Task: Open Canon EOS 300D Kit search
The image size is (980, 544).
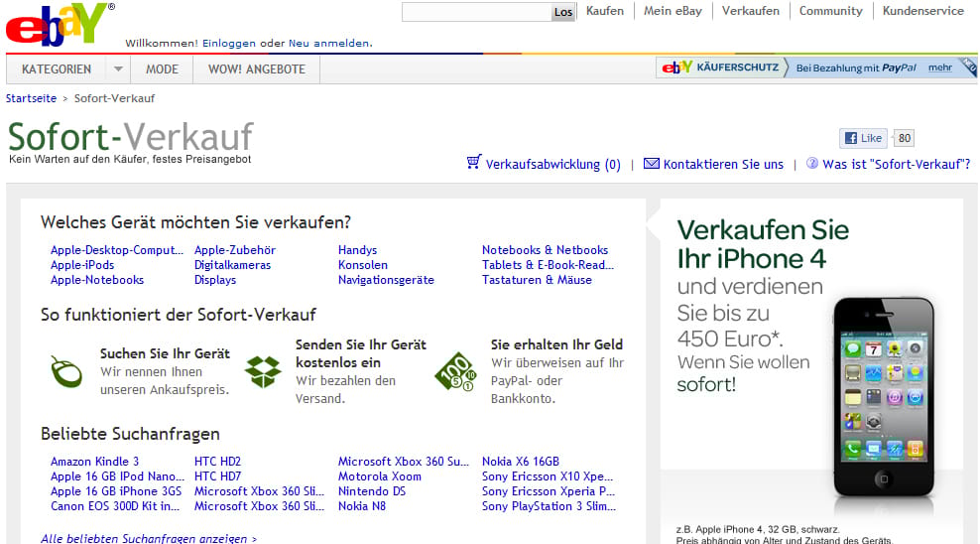Action: [115, 506]
